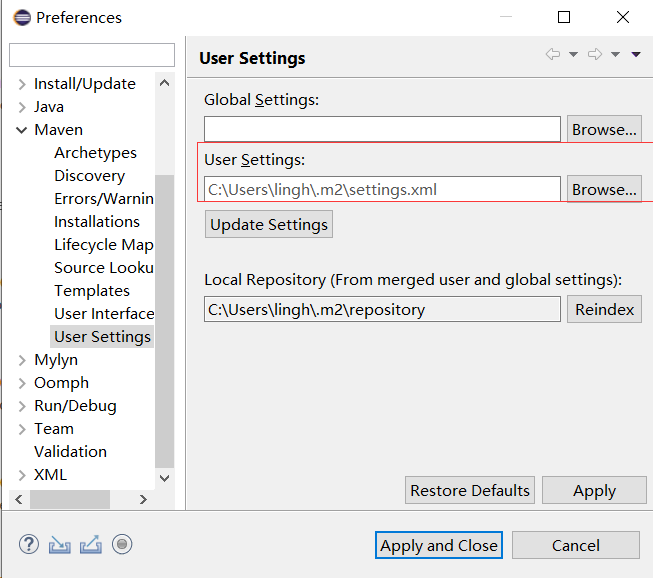Cancel the Preferences dialog

[x=576, y=545]
